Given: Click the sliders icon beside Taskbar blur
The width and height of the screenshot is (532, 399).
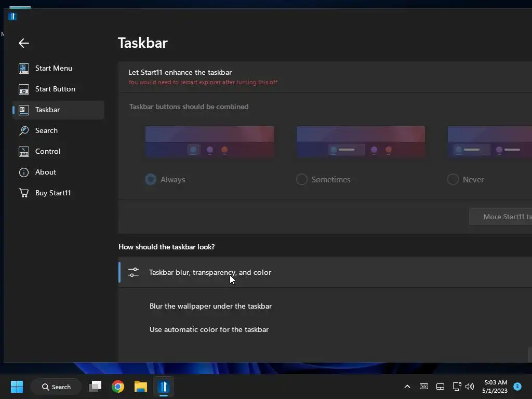Looking at the screenshot, I should [134, 272].
